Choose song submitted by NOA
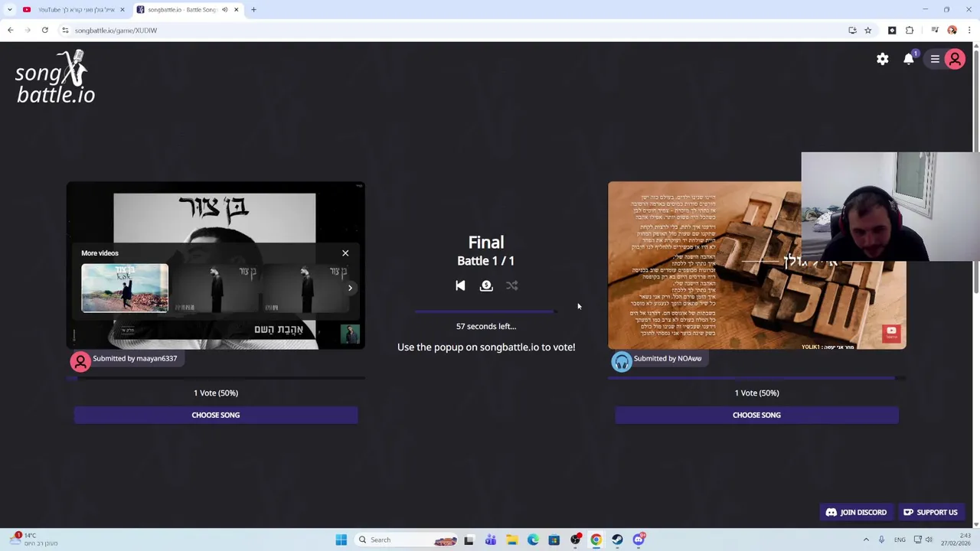 [x=756, y=415]
